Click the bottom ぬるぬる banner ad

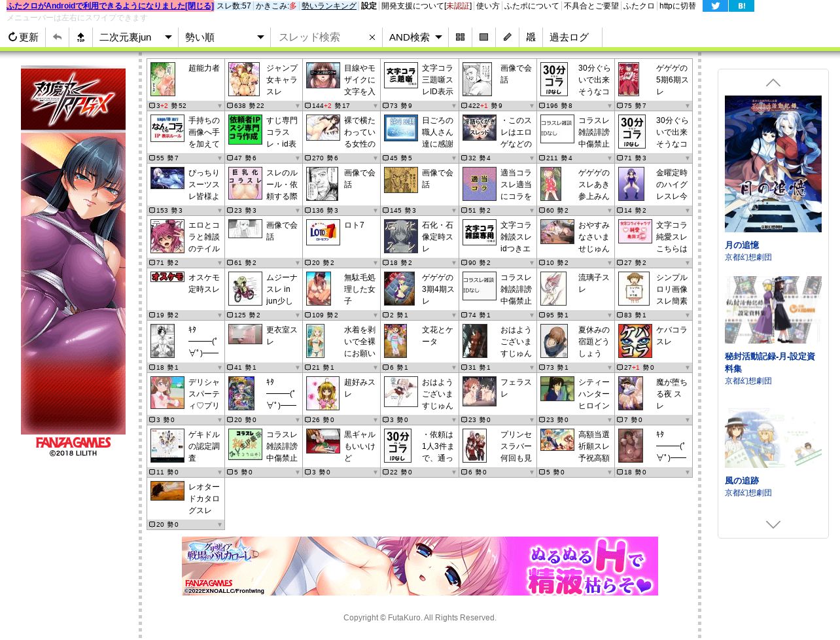(x=420, y=566)
